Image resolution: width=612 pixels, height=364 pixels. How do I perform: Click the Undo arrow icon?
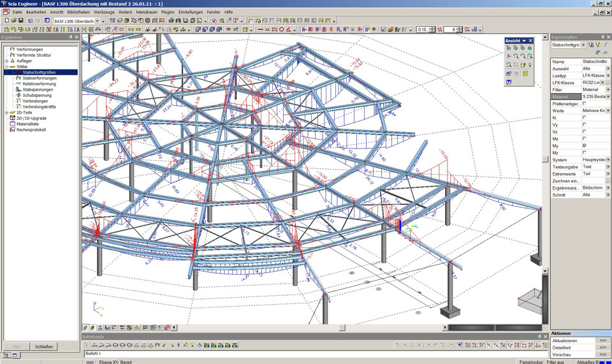(31, 20)
